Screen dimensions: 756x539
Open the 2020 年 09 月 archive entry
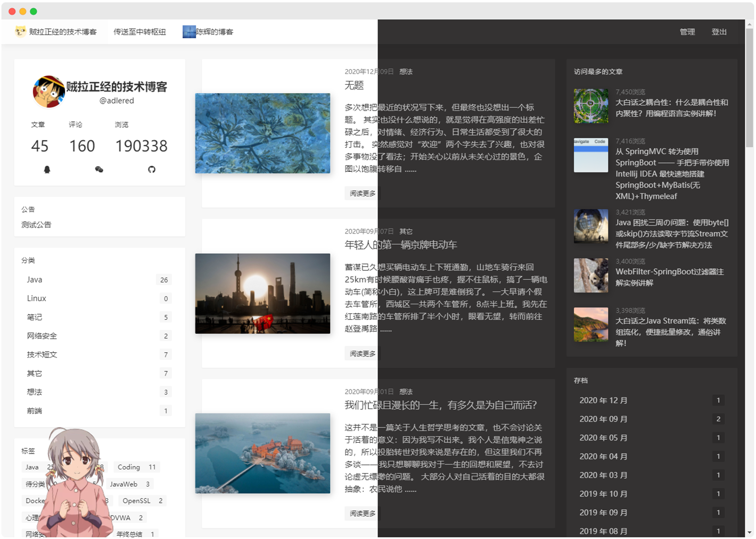click(652, 419)
